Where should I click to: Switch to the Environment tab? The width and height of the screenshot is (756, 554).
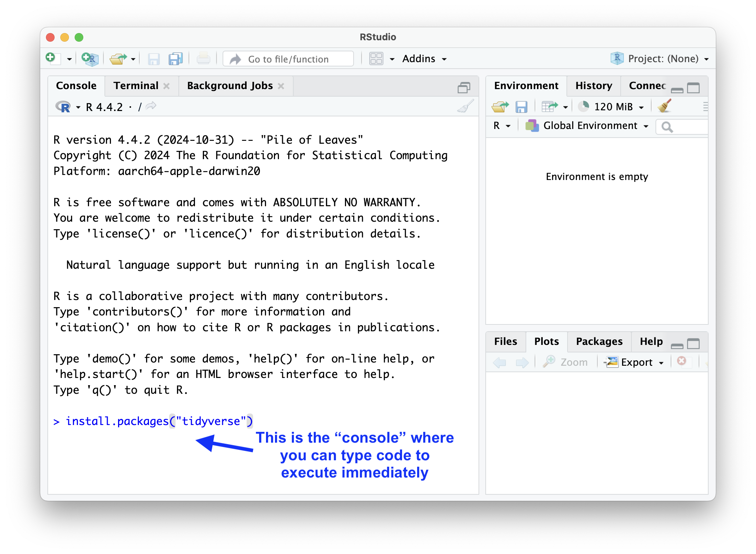(x=526, y=86)
